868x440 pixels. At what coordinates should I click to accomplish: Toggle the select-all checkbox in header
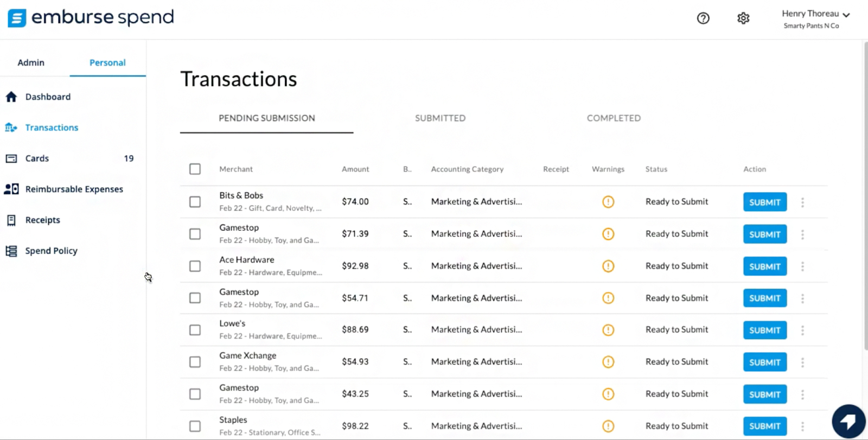(x=195, y=169)
